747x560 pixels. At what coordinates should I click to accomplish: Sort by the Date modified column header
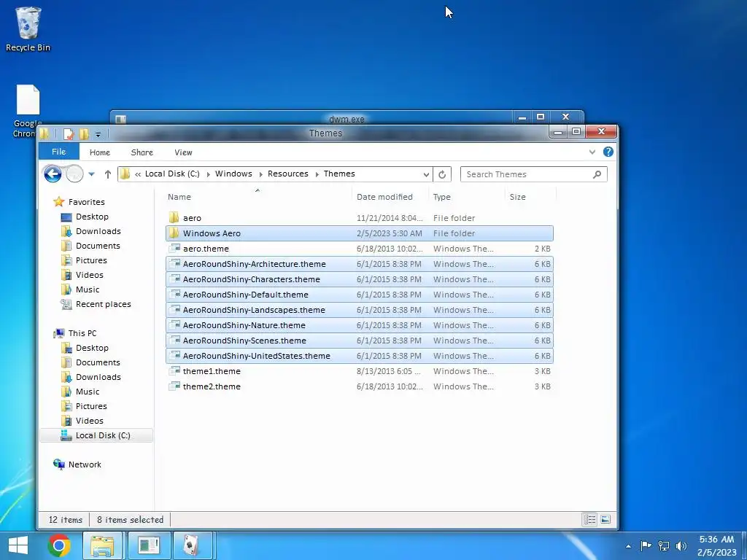point(390,197)
